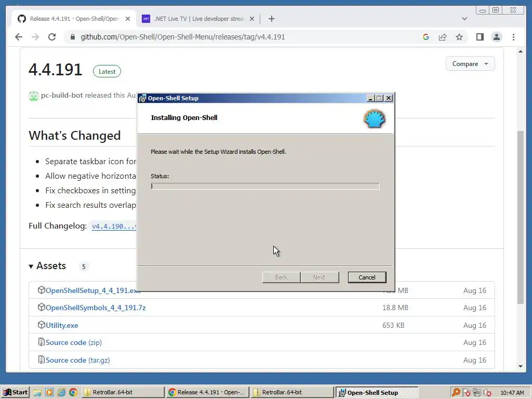
Task: Download Source code (tar.gz)
Action: tap(78, 360)
